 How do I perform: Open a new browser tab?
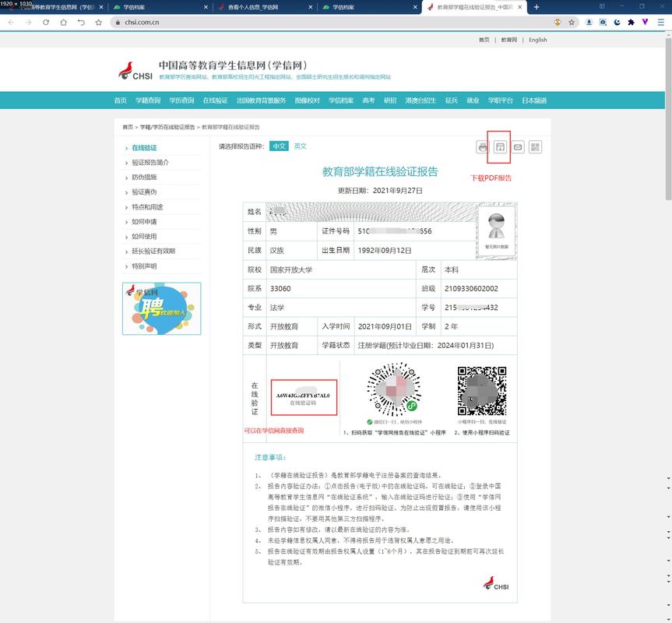537,7
